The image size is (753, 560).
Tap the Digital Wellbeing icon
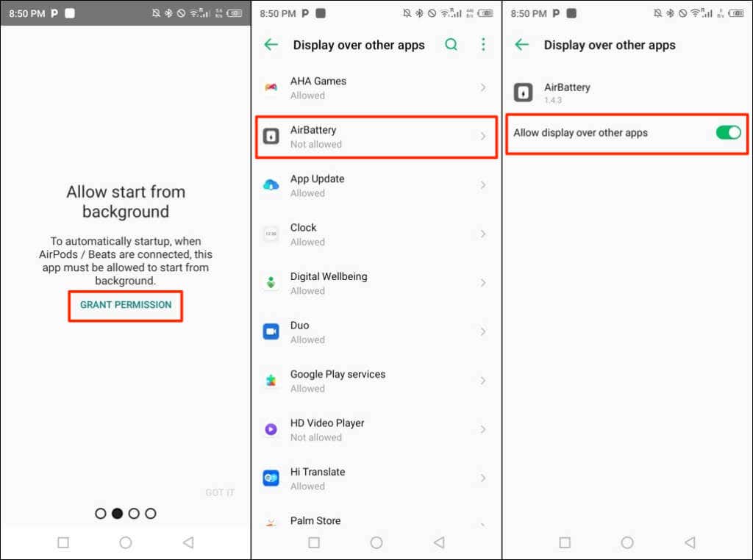(x=271, y=283)
